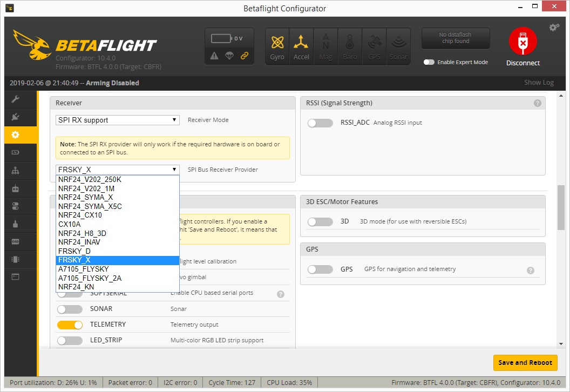This screenshot has height=392, width=570.
Task: Click the battery voltage indicator
Action: click(227, 38)
